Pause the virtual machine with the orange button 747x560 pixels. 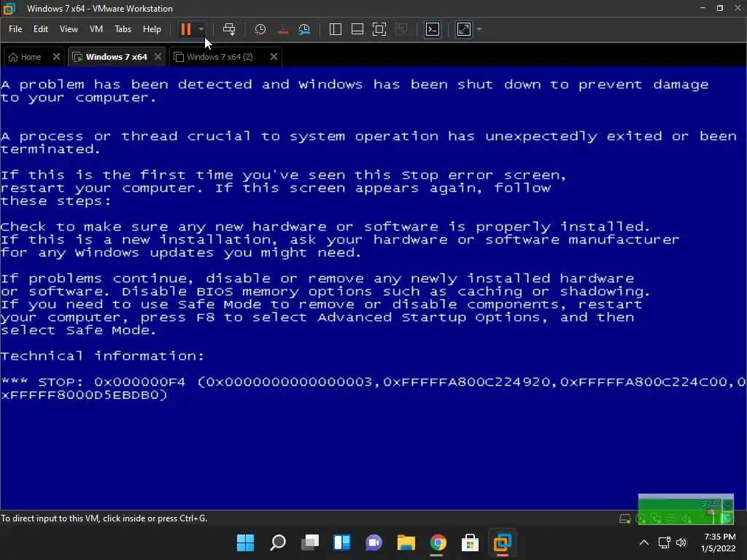coord(186,29)
